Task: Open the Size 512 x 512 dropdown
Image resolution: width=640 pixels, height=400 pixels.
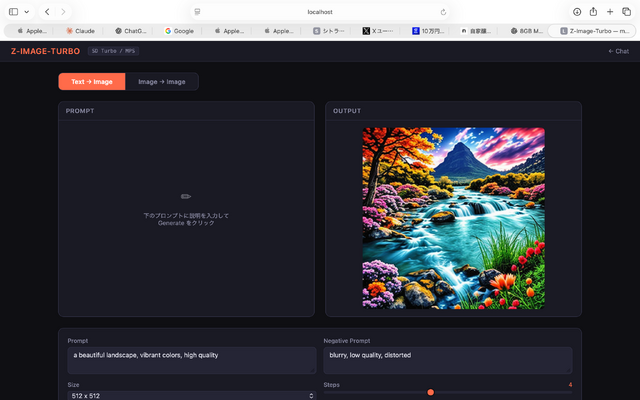Action: pos(192,395)
